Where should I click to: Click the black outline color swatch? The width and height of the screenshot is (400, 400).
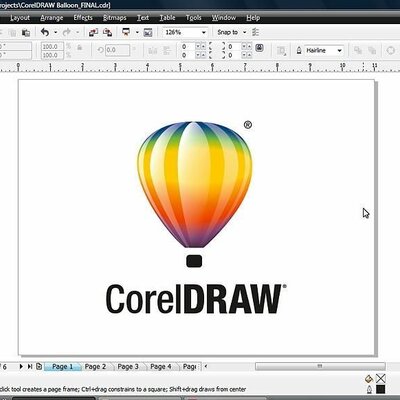click(x=381, y=389)
